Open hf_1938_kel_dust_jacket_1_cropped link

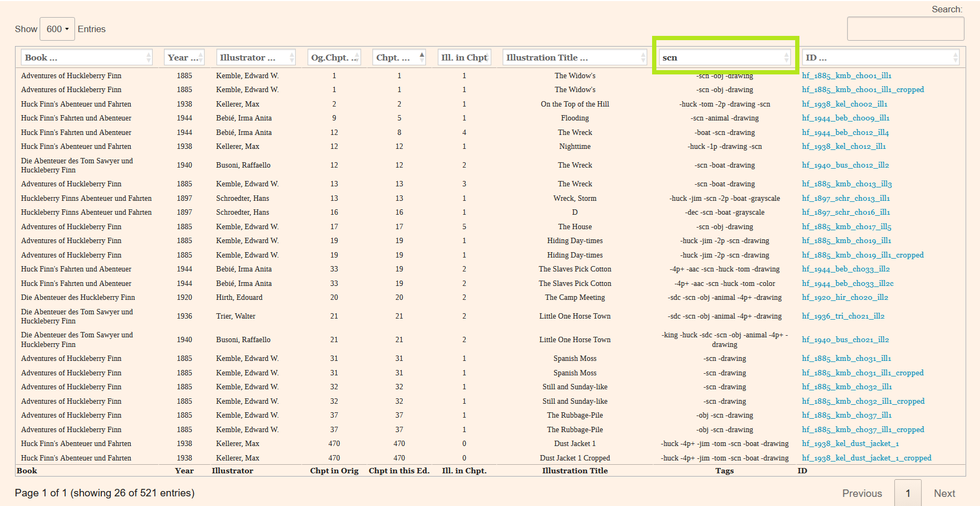pyautogui.click(x=866, y=458)
